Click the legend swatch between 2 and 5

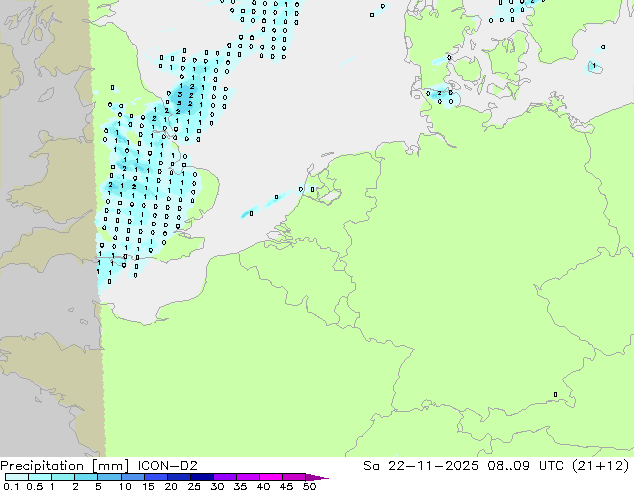coord(86,477)
